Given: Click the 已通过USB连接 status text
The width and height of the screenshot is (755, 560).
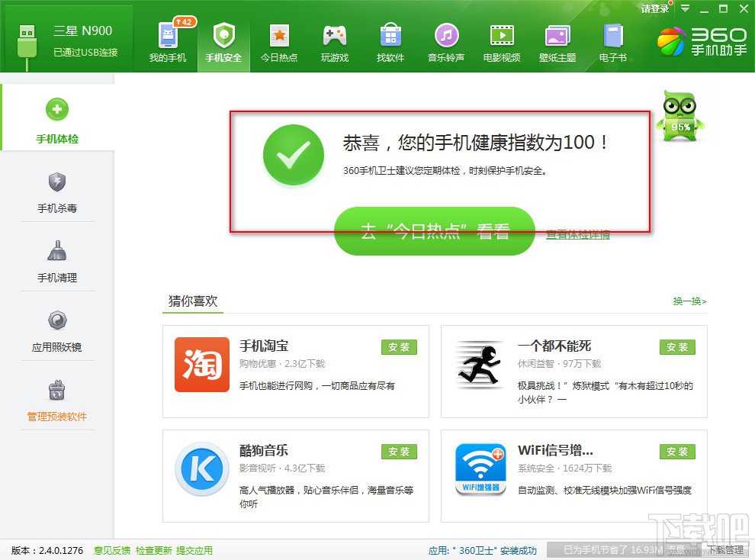Looking at the screenshot, I should coord(85,52).
